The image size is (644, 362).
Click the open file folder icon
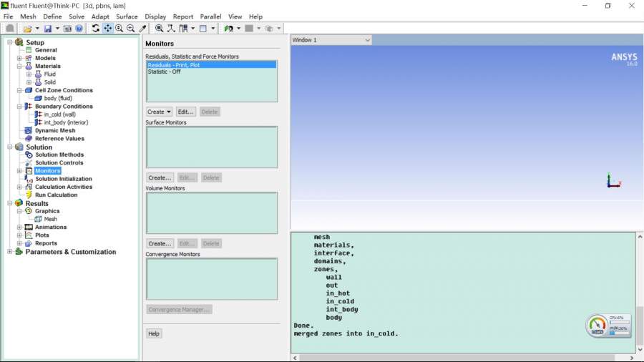[x=27, y=29]
